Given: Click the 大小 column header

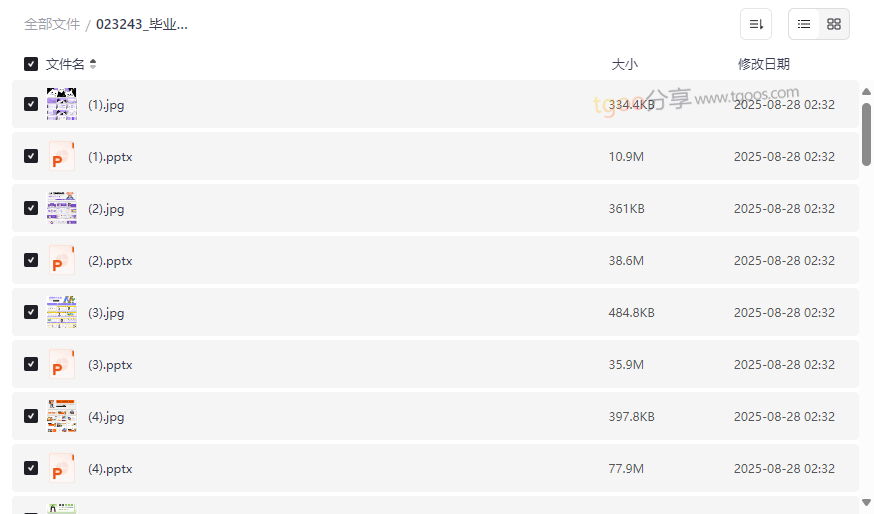Looking at the screenshot, I should pyautogui.click(x=624, y=64).
